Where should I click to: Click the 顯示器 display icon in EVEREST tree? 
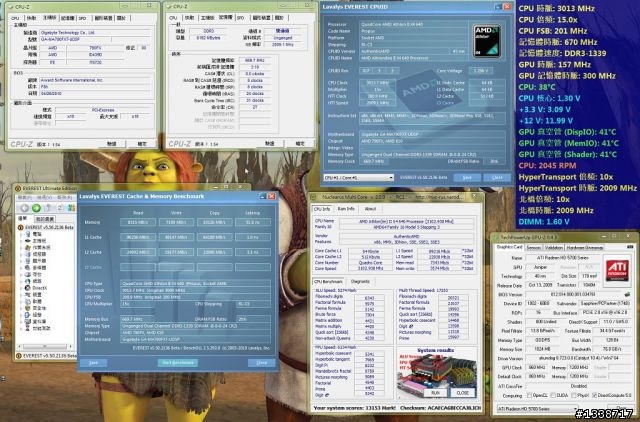(28, 261)
